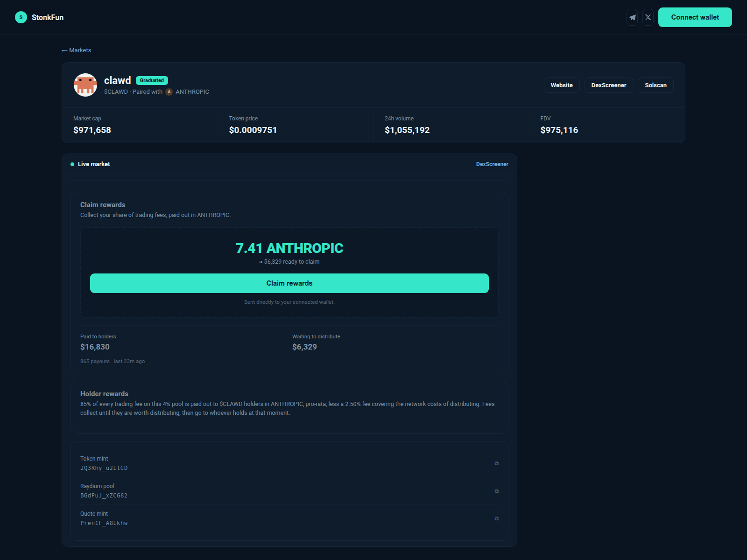
Task: Go back to Markets
Action: click(76, 50)
